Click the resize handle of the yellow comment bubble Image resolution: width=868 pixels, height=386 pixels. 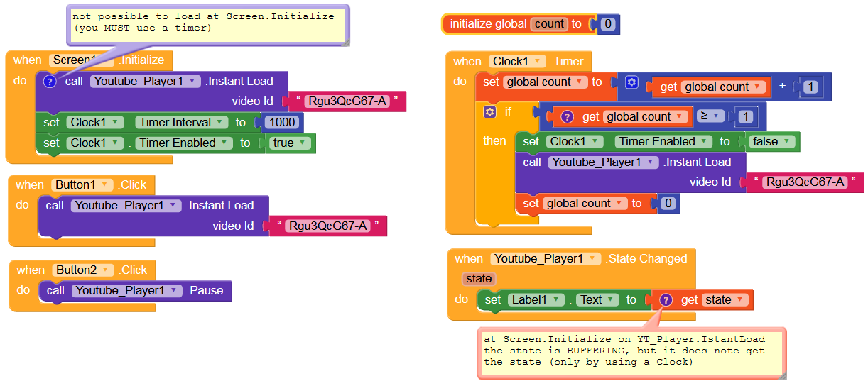[345, 43]
